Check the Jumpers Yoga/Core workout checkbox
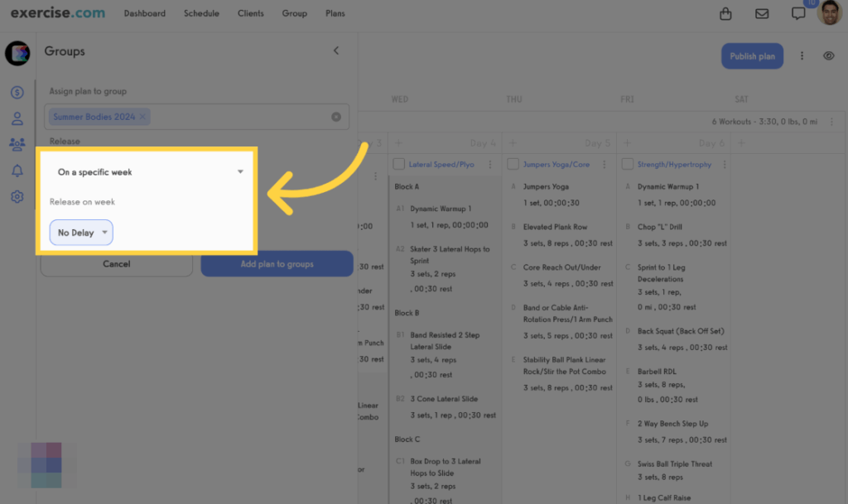 [x=513, y=165]
